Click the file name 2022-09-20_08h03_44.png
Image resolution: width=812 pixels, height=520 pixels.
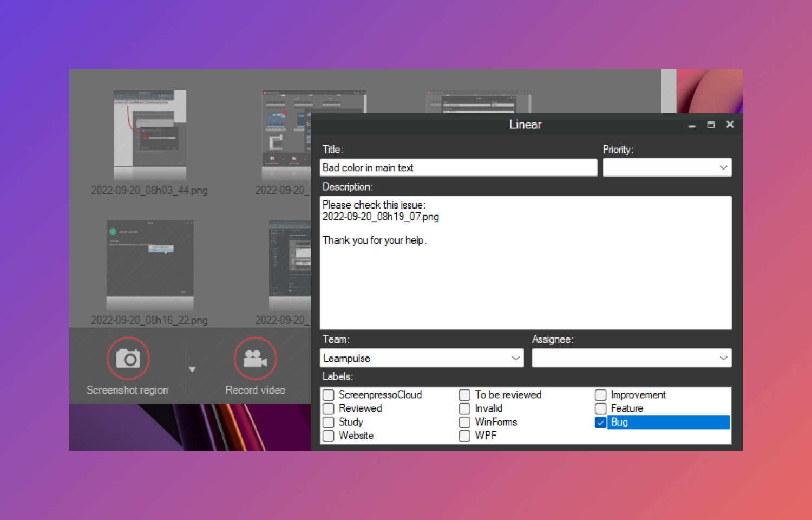[149, 190]
